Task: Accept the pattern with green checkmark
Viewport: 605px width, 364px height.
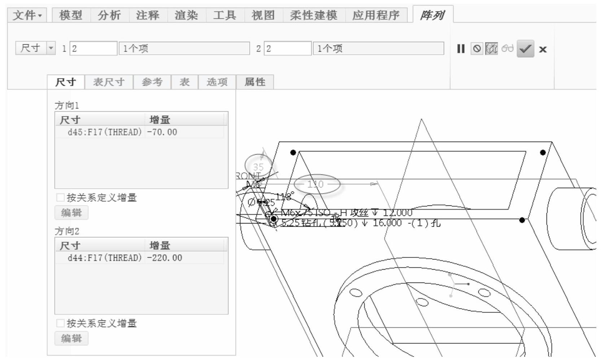Action: (x=525, y=49)
